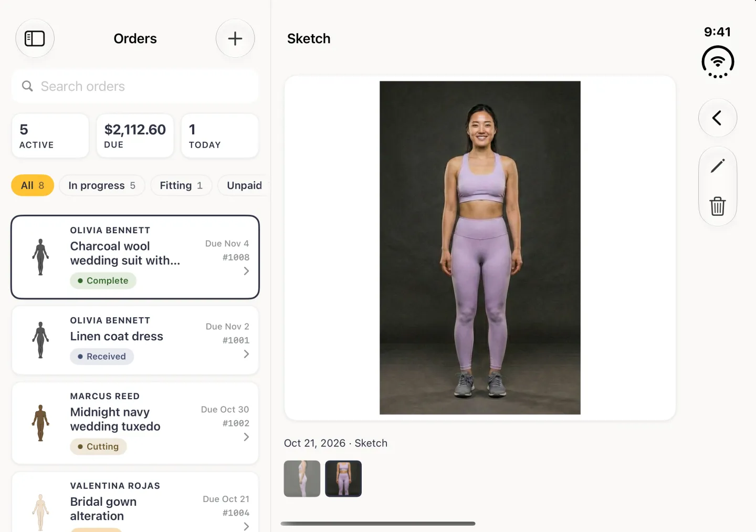
Task: Click the Due Nov 4 date
Action: (x=227, y=244)
